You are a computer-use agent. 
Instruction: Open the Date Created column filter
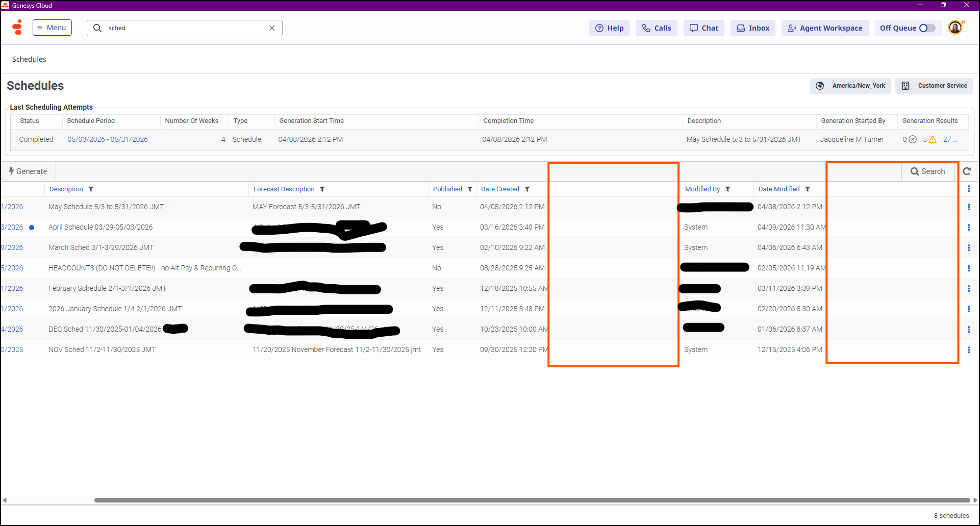pos(527,189)
